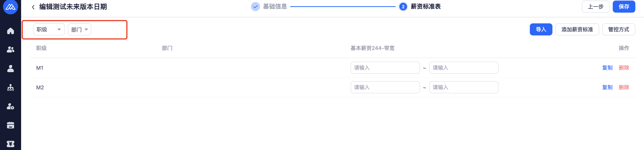Open the yen salary ticket sidebar icon
This screenshot has width=644, height=150.
point(11,144)
